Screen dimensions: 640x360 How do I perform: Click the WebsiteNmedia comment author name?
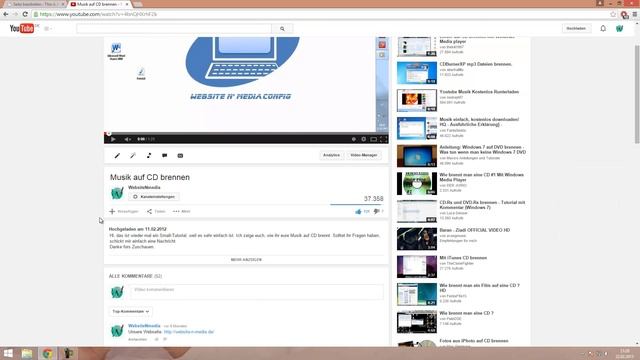pyautogui.click(x=144, y=326)
